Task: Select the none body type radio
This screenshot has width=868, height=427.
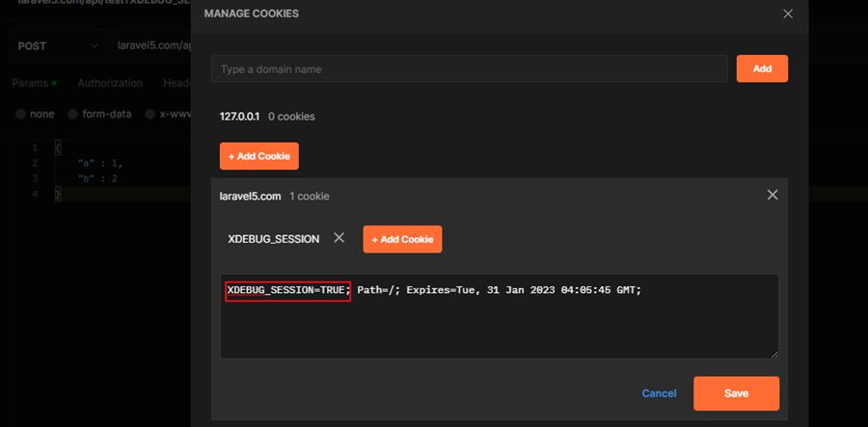Action: [21, 114]
